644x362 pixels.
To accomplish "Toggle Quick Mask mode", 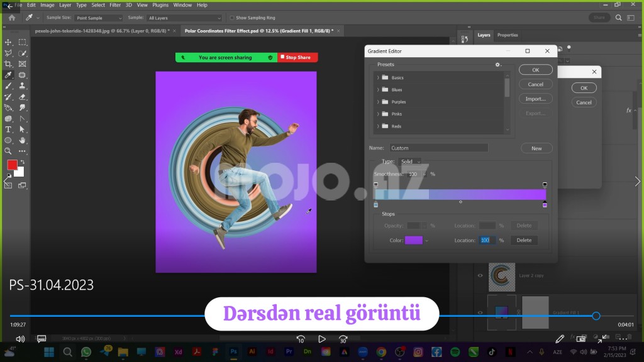I will pos(8,185).
